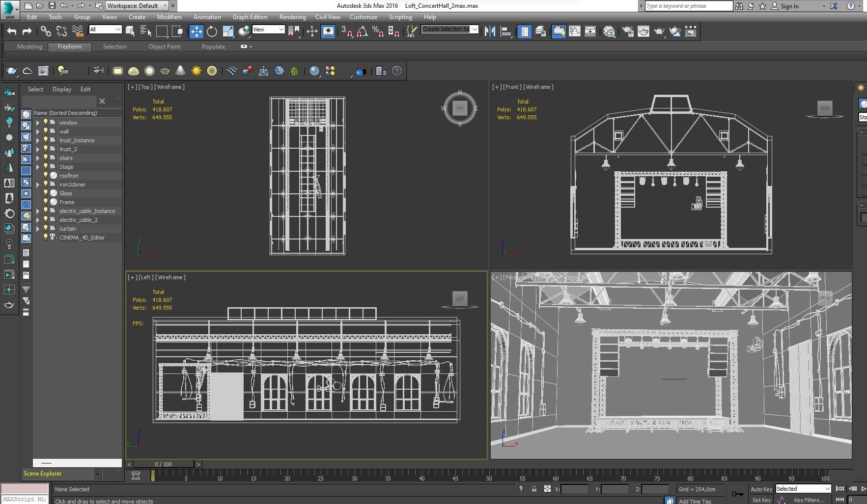Click the Top viewport ViewCube
Image resolution: width=867 pixels, height=504 pixels.
coord(460,108)
